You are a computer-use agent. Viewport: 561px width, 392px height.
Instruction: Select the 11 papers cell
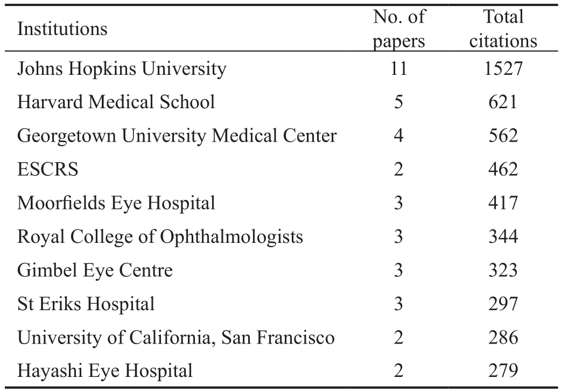tap(398, 68)
